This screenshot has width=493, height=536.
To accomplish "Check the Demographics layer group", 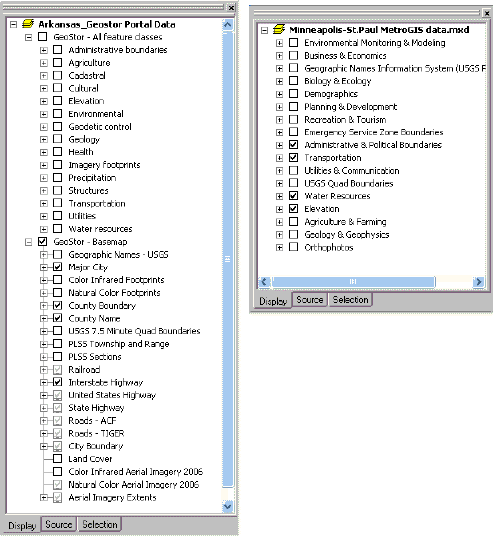I will 293,93.
